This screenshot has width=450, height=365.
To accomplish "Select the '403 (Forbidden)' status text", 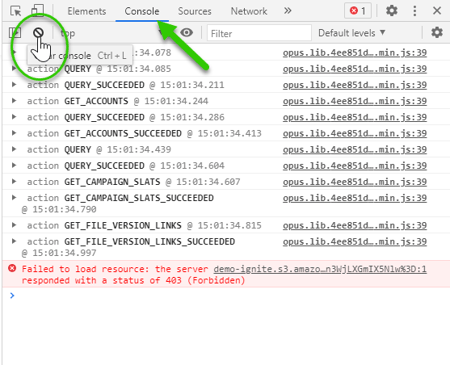I will [205, 281].
